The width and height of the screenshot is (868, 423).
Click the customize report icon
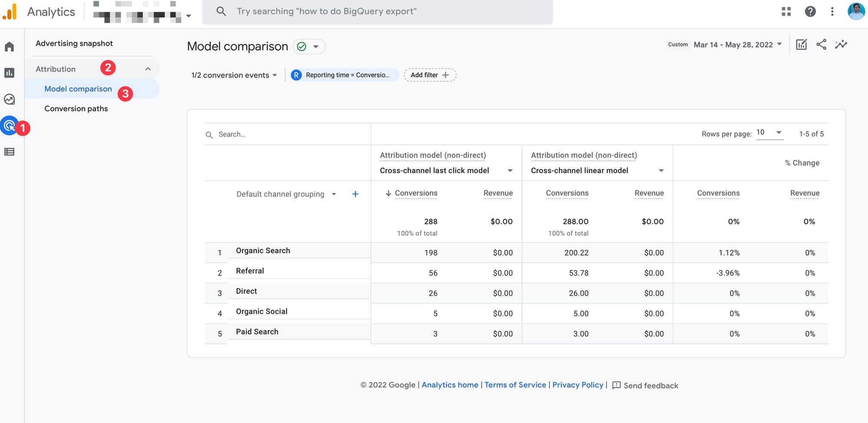click(x=801, y=44)
